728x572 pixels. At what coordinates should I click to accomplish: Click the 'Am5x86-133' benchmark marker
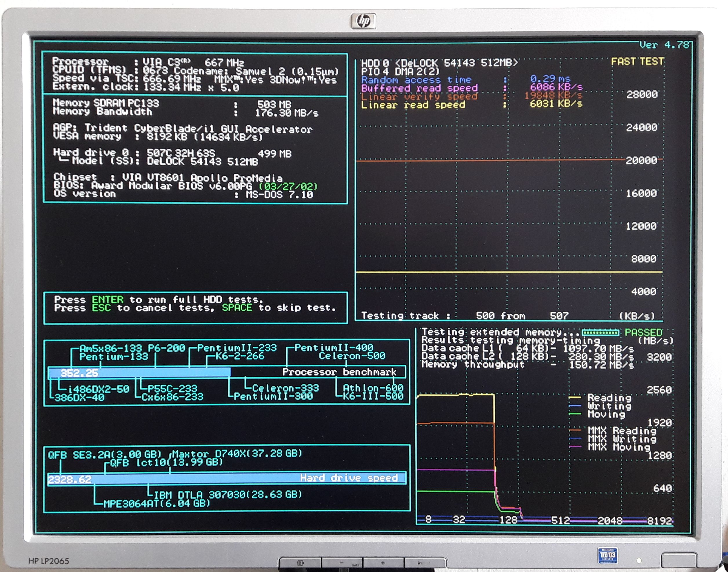click(x=110, y=348)
